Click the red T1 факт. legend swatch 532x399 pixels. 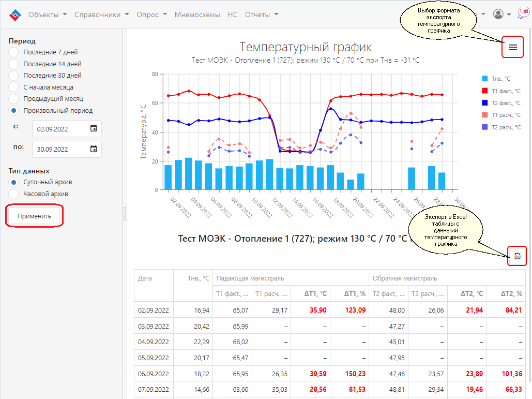coord(484,91)
